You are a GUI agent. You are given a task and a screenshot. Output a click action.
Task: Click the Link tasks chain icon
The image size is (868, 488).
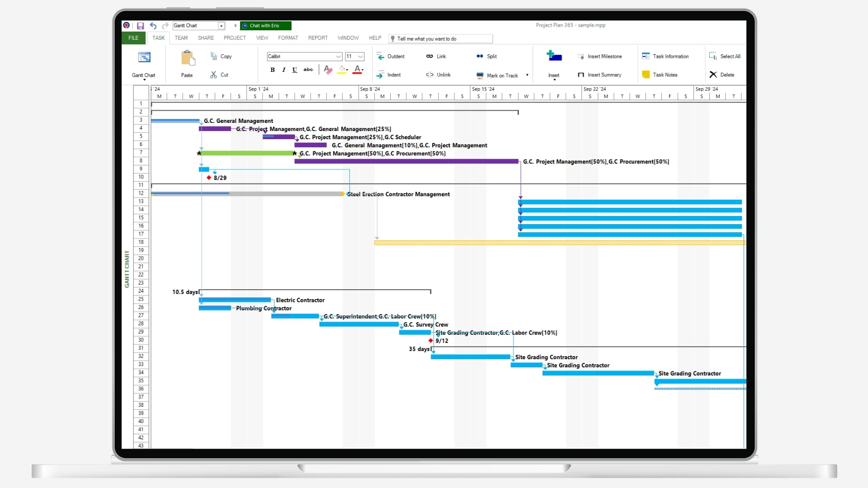[429, 56]
